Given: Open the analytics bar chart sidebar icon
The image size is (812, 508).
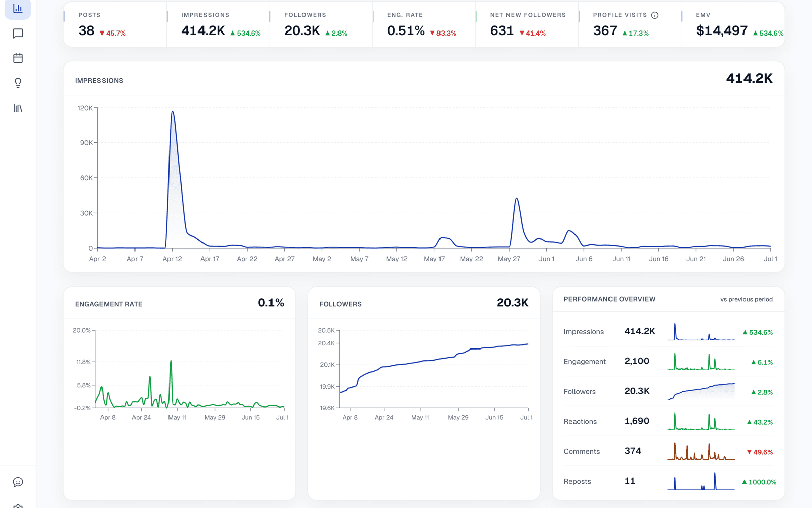Looking at the screenshot, I should click(x=18, y=9).
